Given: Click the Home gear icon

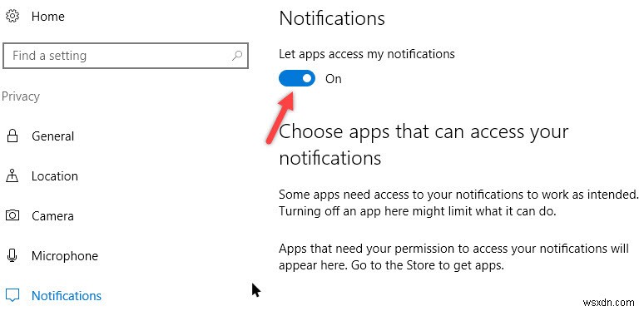Looking at the screenshot, I should [12, 17].
